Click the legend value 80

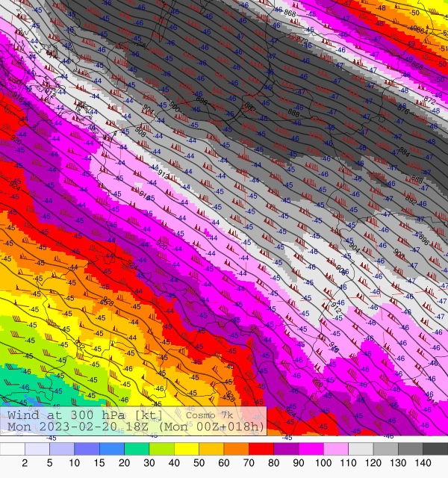(274, 463)
